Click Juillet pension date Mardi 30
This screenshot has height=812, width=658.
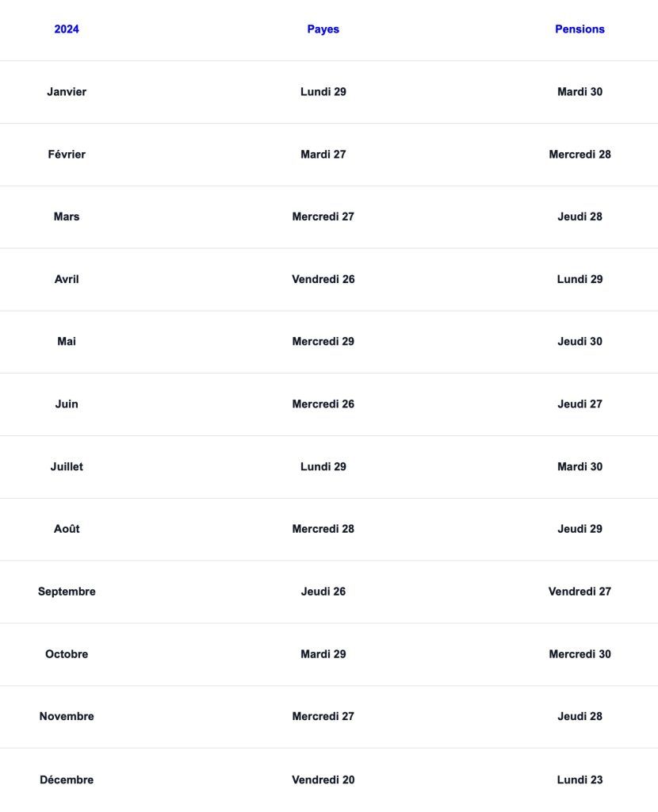pyautogui.click(x=580, y=467)
